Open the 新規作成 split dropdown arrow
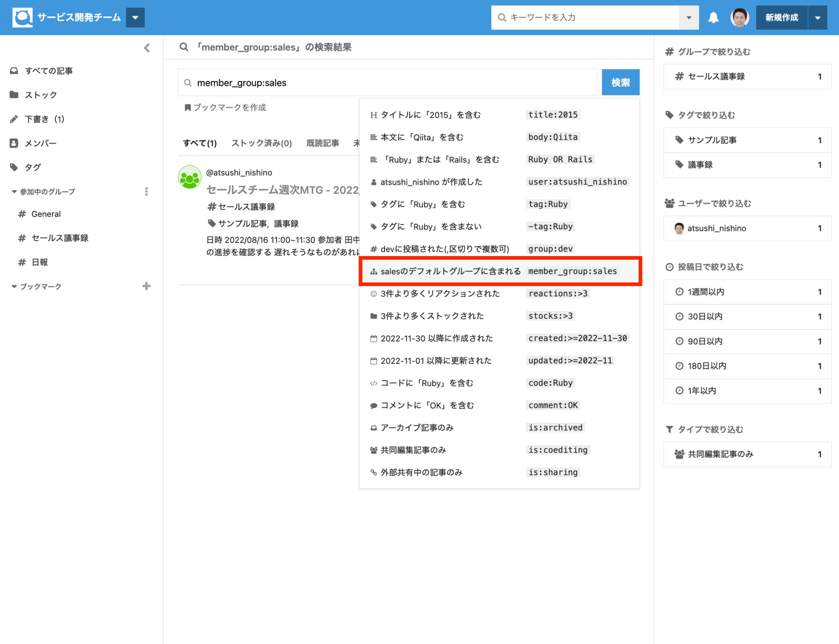Screen dimensions: 839x644 817,18
